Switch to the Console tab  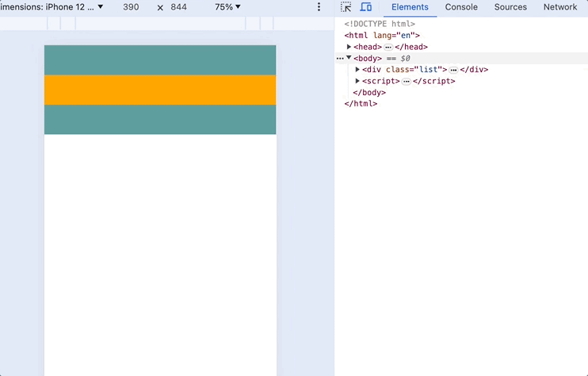461,7
